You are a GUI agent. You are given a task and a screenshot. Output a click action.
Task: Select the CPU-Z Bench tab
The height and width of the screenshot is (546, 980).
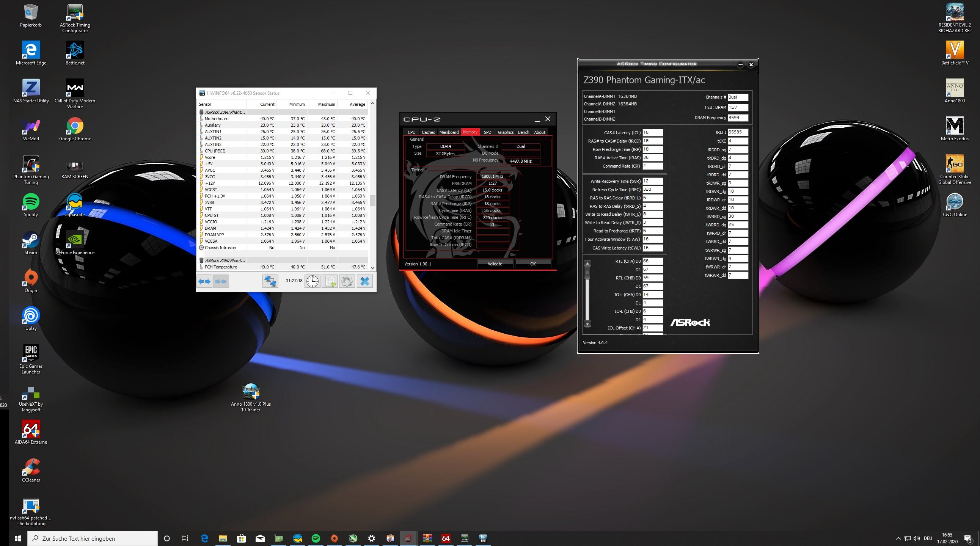(523, 132)
